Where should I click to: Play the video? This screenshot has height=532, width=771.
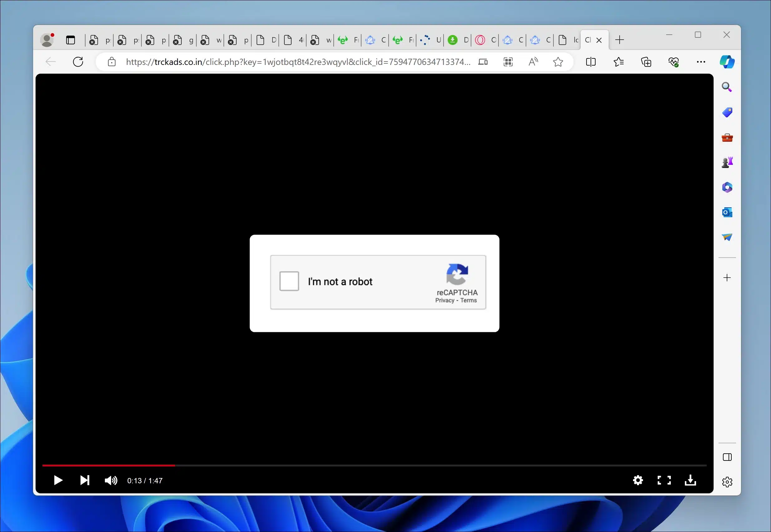[x=58, y=480]
